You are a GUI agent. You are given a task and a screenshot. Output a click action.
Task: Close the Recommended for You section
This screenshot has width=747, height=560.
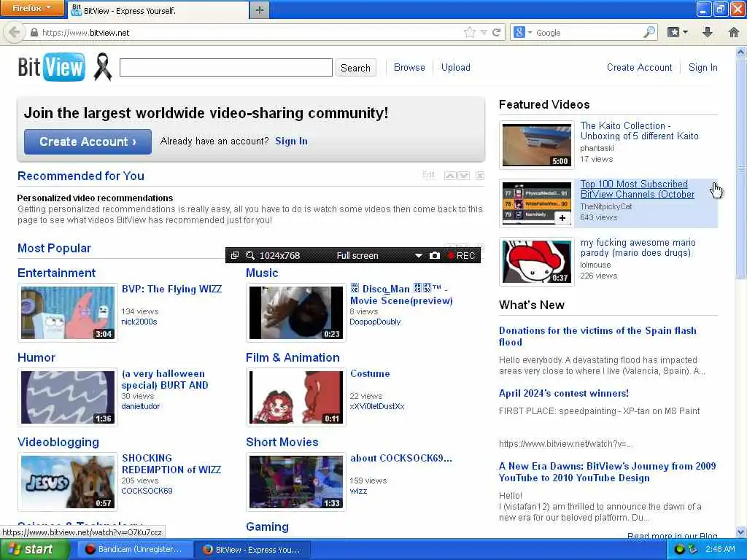pos(480,176)
